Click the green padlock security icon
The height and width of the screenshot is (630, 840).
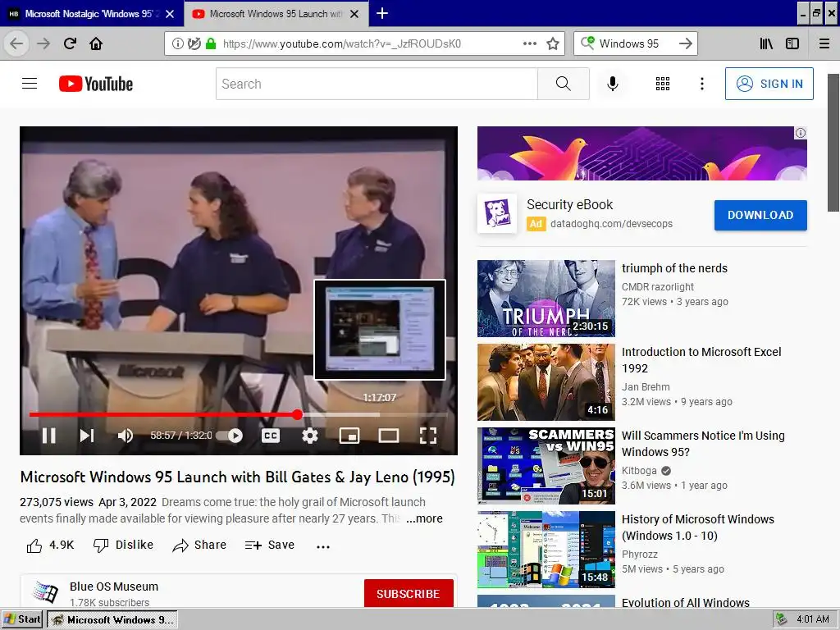[211, 43]
